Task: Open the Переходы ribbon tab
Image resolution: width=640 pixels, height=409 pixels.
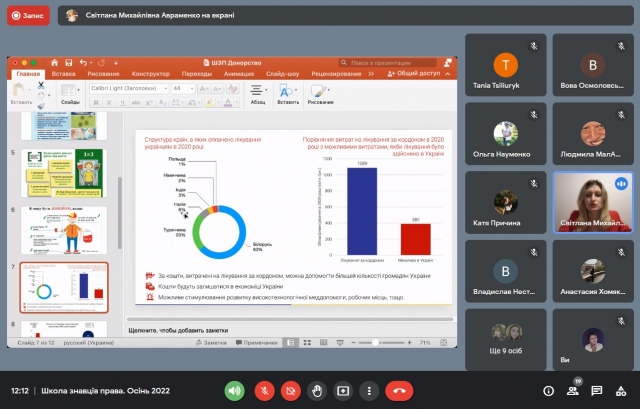Action: pyautogui.click(x=197, y=74)
